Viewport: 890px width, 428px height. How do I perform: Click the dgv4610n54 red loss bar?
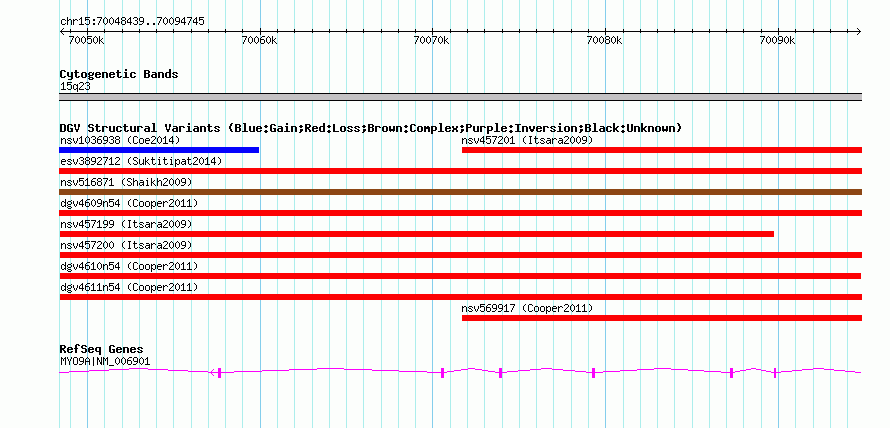pyautogui.click(x=460, y=276)
